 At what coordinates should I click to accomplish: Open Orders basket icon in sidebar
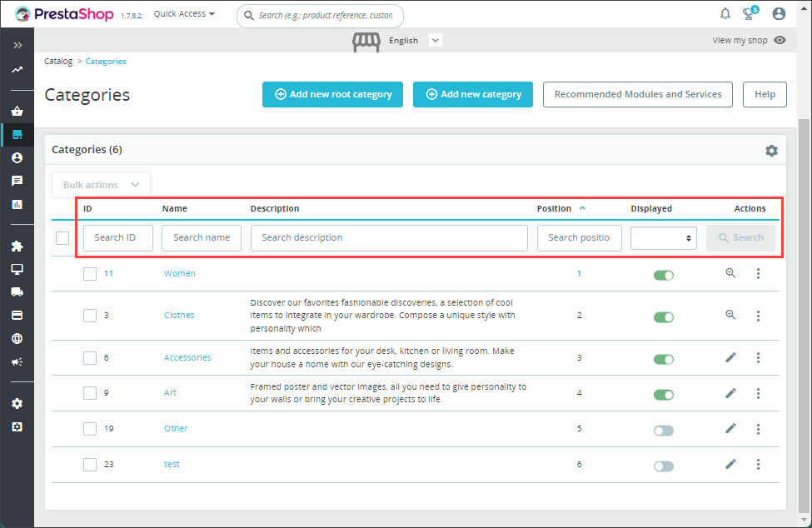coord(17,111)
